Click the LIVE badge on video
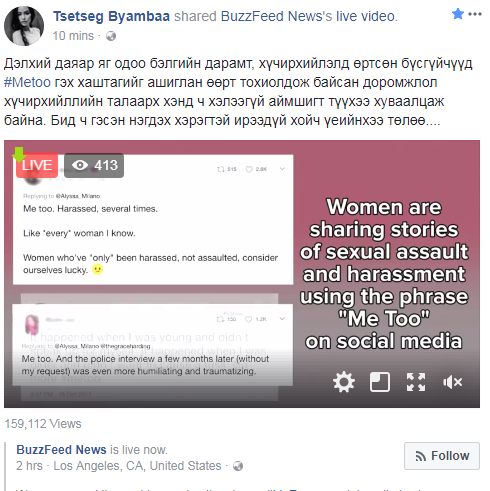490x491 pixels. click(37, 165)
